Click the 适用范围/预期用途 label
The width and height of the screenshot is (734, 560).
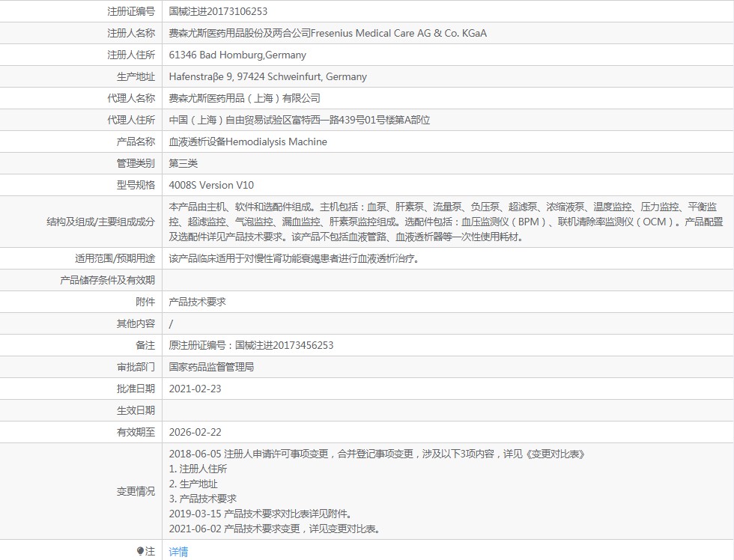(x=115, y=258)
